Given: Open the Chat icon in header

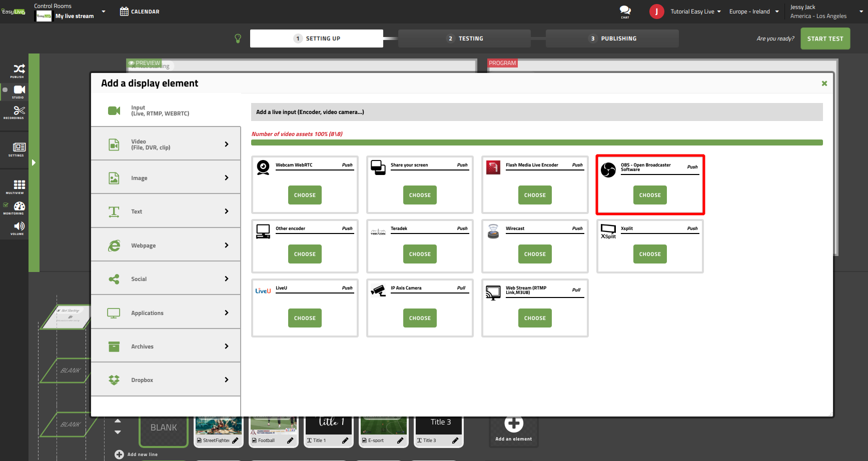Looking at the screenshot, I should [x=625, y=10].
